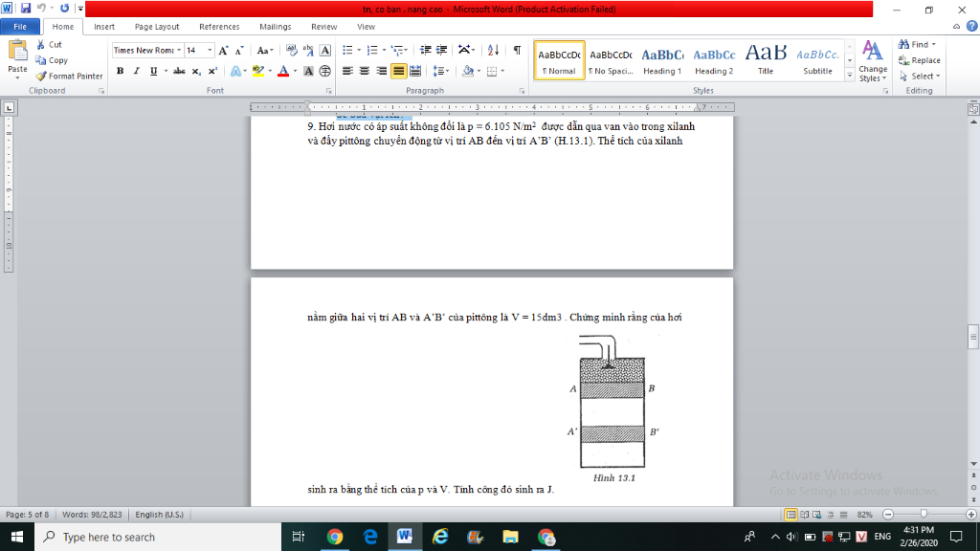Sort the selected text alphabetically
Screen dimensions: 980x551
[x=493, y=51]
